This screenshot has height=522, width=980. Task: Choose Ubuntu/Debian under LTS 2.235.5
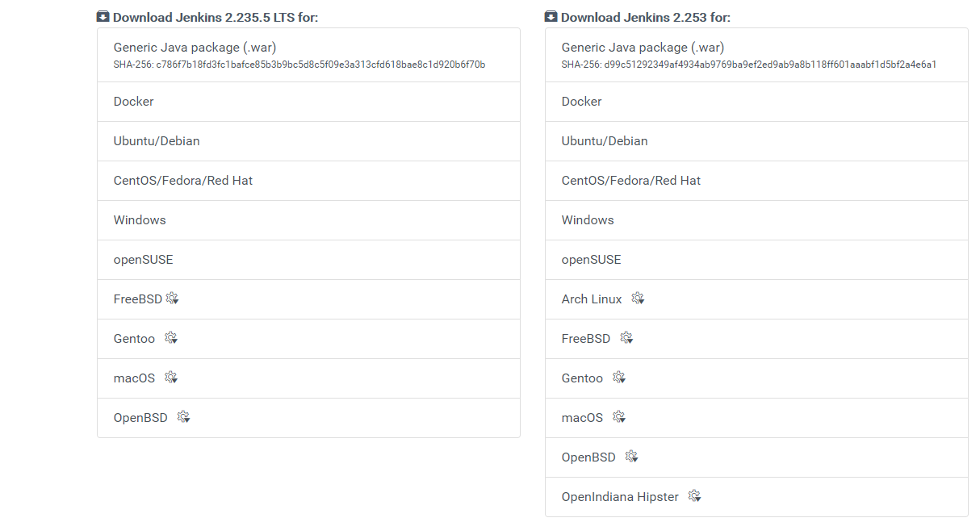[308, 141]
